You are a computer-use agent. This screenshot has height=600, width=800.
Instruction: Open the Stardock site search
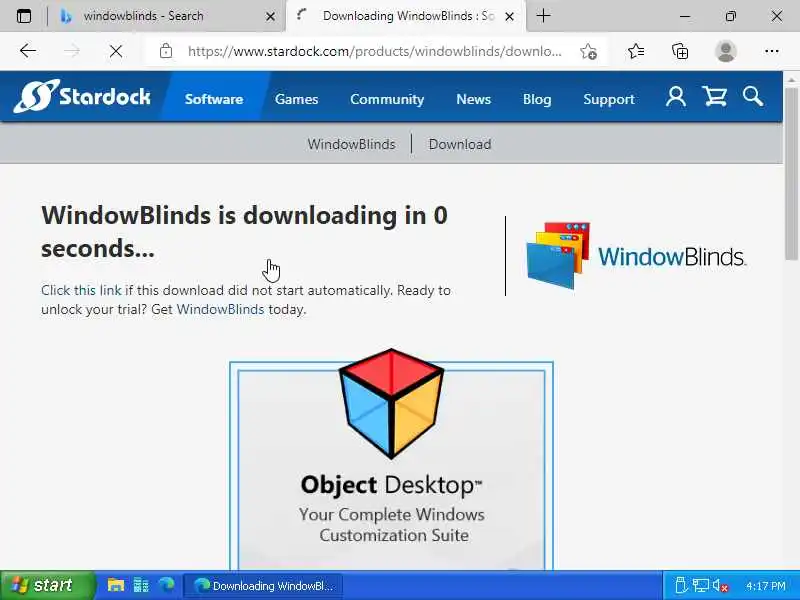(x=753, y=96)
